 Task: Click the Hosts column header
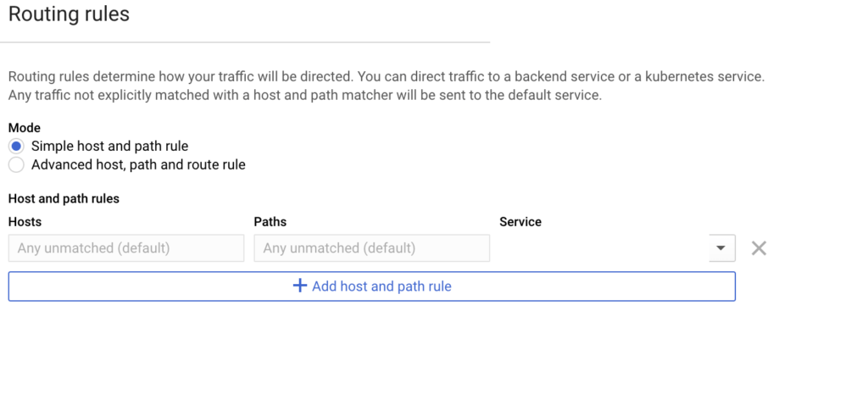25,222
